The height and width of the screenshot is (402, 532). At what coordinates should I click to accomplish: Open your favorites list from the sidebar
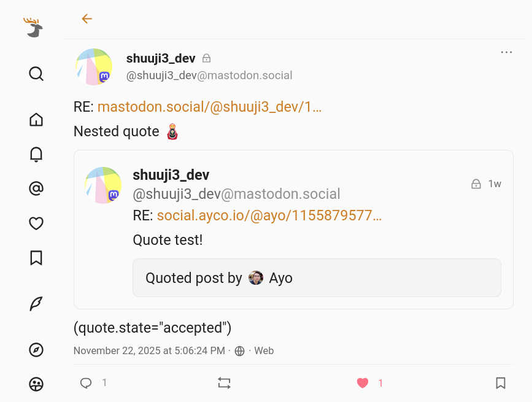36,223
